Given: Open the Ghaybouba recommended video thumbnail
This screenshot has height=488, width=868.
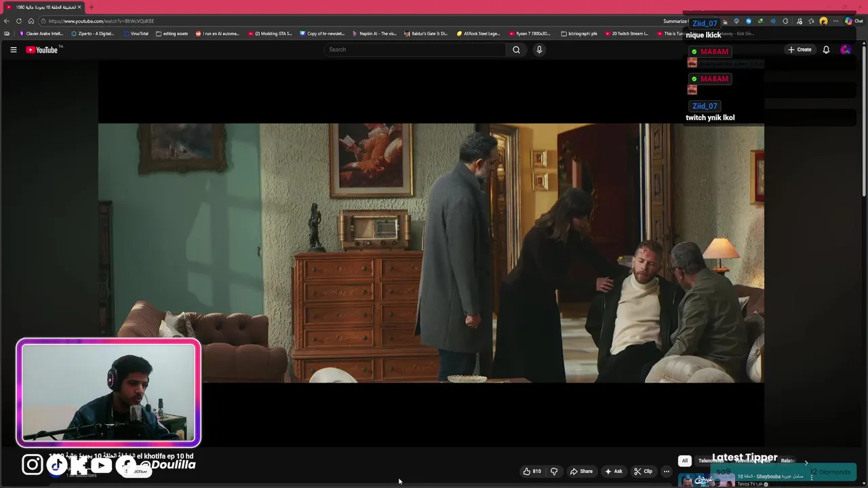Looking at the screenshot, I should [x=706, y=481].
